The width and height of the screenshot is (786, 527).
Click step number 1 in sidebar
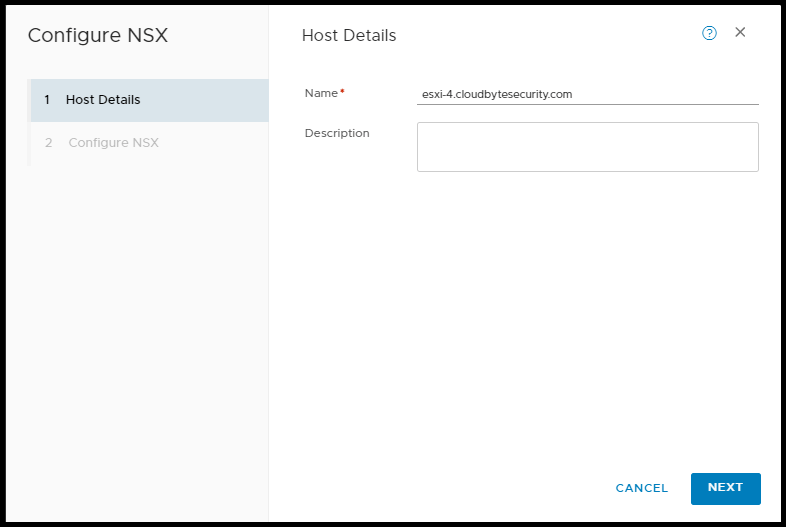click(47, 100)
